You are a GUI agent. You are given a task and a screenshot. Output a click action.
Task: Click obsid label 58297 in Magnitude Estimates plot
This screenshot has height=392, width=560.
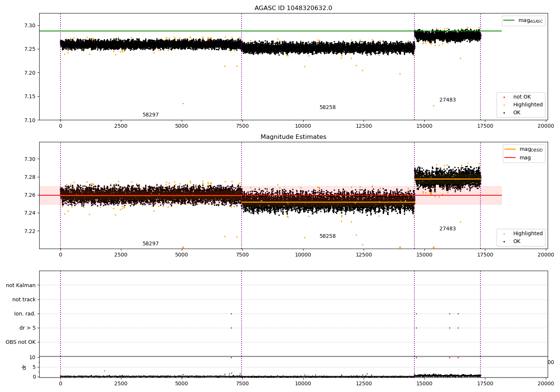[150, 244]
